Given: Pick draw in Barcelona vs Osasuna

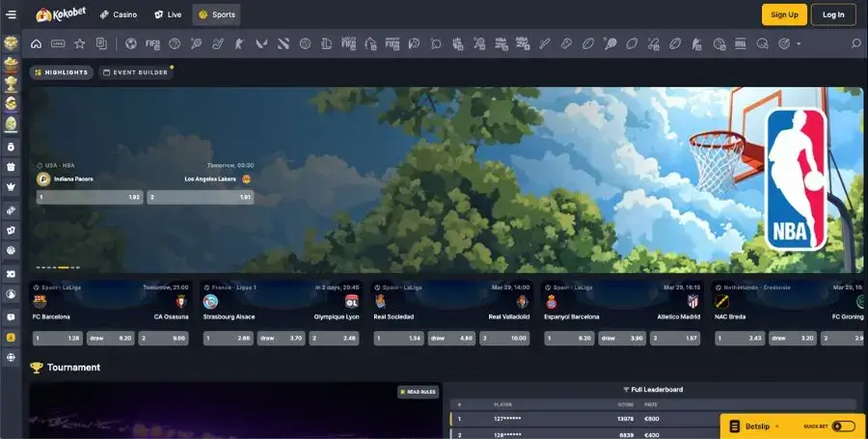Looking at the screenshot, I should tap(111, 338).
